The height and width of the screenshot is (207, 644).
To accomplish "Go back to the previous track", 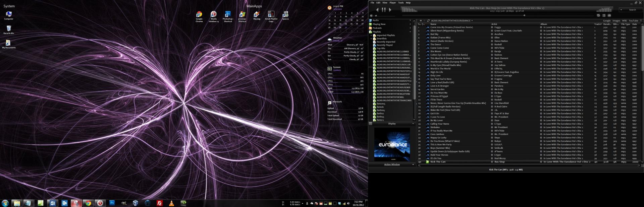I will point(377,10).
